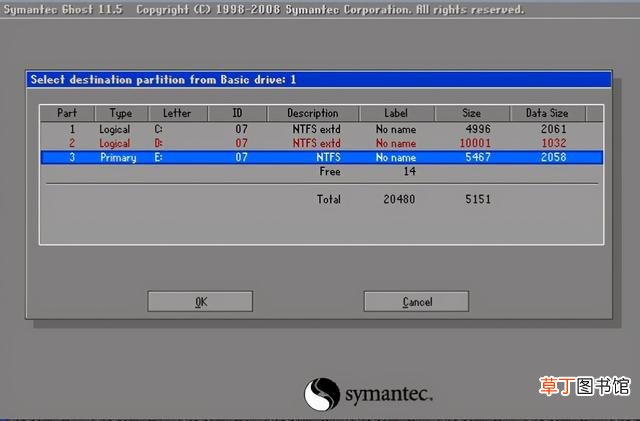Click data size 2061 in C: row
The image size is (640, 421).
553,129
